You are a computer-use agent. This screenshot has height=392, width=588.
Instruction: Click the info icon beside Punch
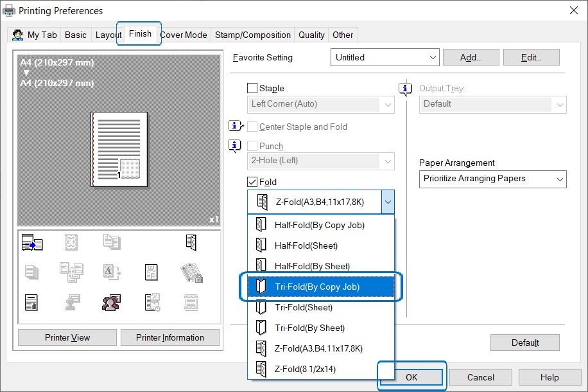(235, 146)
